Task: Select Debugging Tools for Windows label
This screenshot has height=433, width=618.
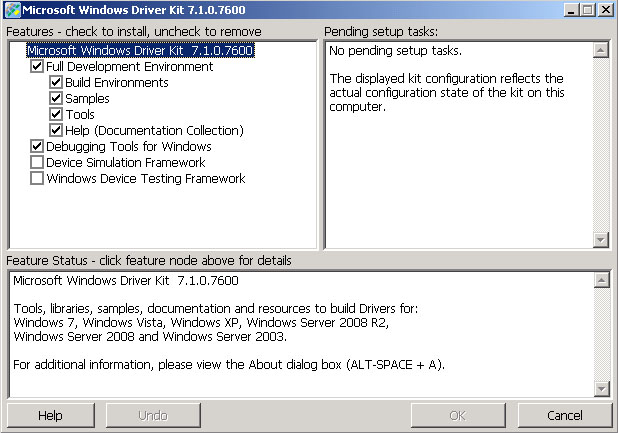Action: (128, 147)
